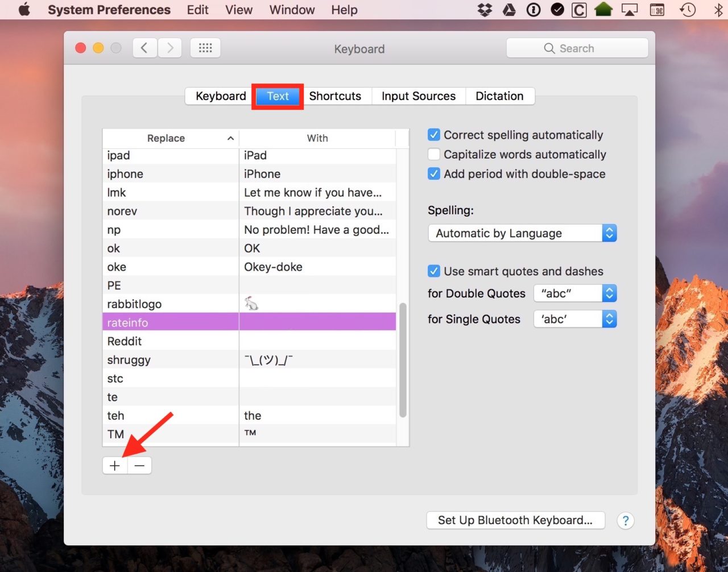This screenshot has height=572, width=728.
Task: Open the System Preferences menu
Action: 109,10
